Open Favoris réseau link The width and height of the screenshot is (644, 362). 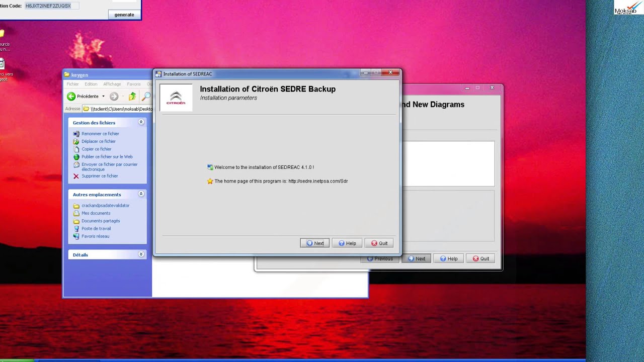(95, 236)
